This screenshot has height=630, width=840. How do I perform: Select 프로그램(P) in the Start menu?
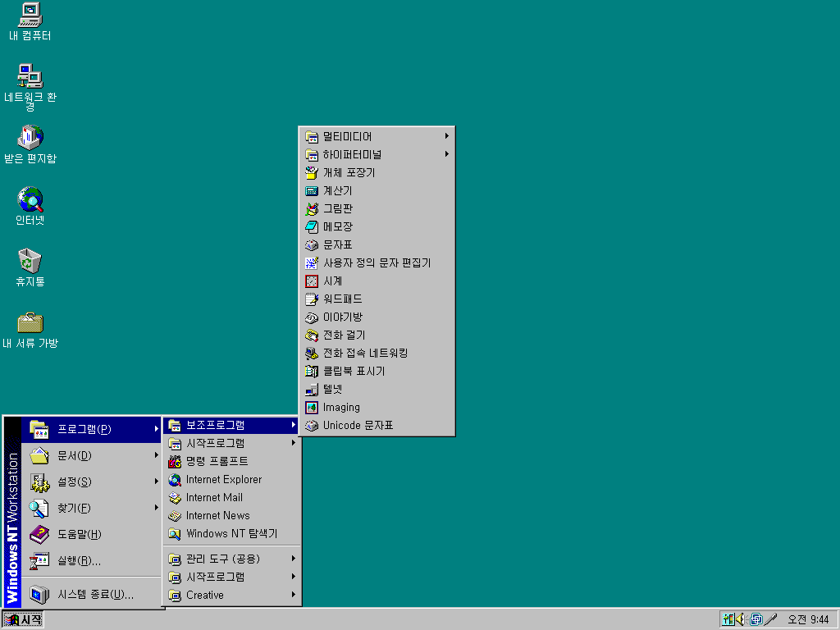[x=92, y=429]
